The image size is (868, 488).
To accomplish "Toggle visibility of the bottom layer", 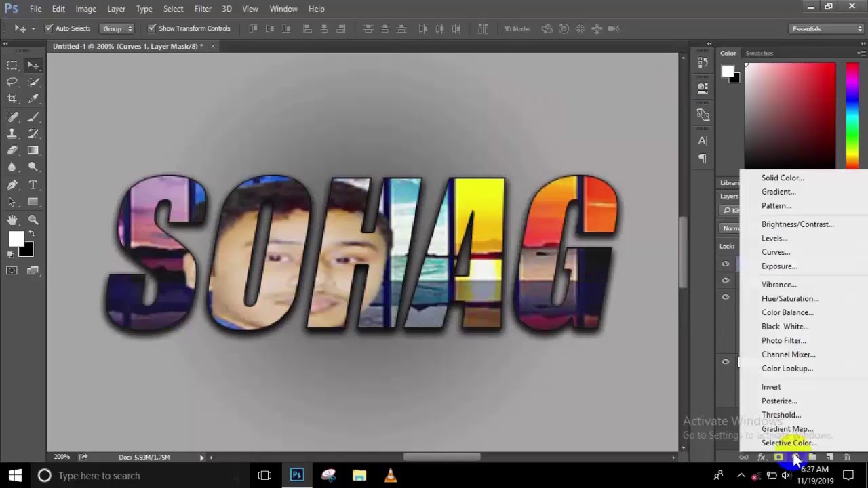I will pyautogui.click(x=726, y=361).
